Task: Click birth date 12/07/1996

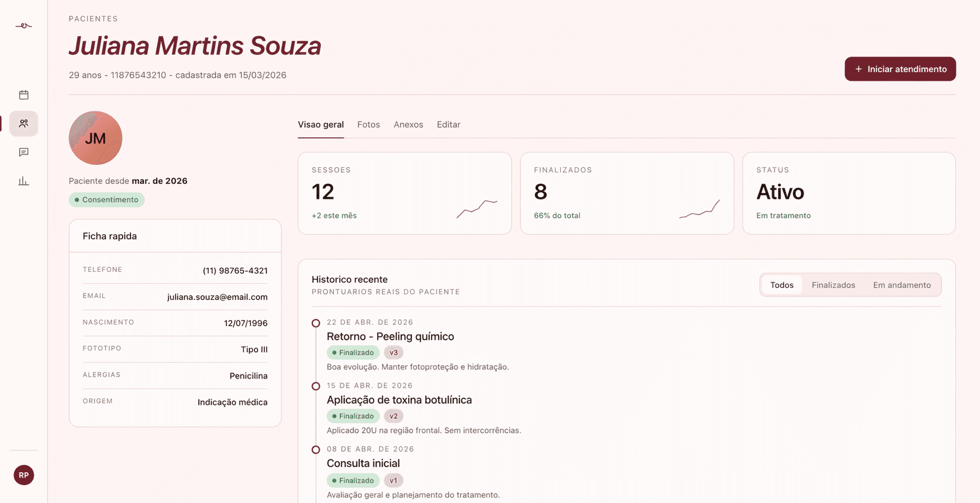Action: click(246, 323)
